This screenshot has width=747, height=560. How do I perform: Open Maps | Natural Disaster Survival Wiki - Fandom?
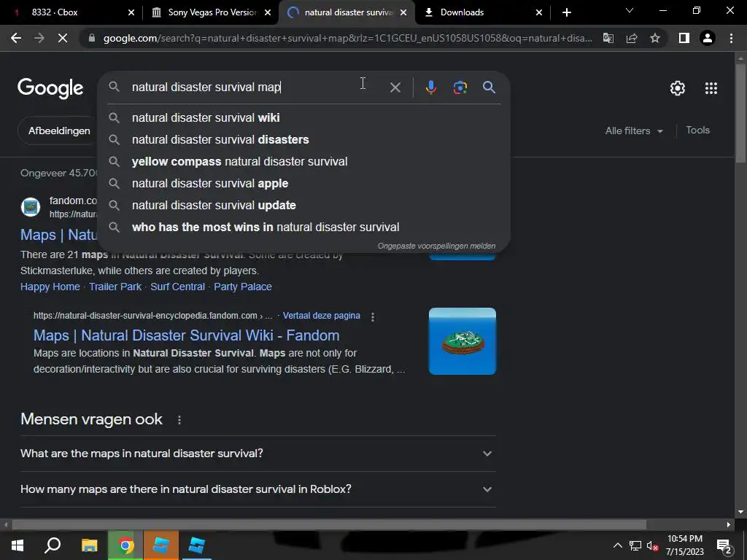[x=186, y=335]
